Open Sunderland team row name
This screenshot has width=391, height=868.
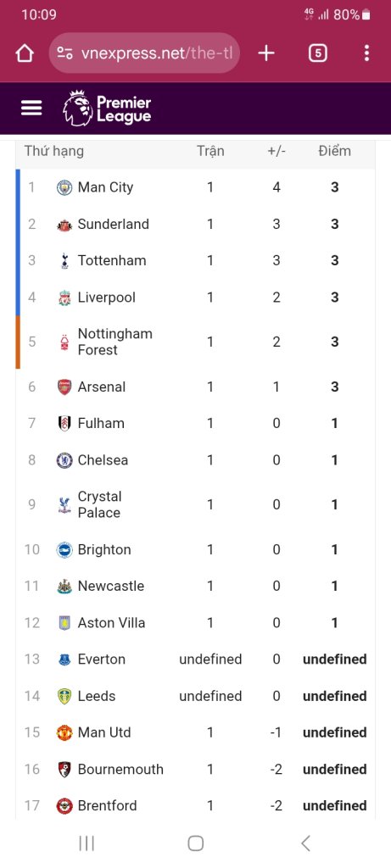pyautogui.click(x=114, y=224)
